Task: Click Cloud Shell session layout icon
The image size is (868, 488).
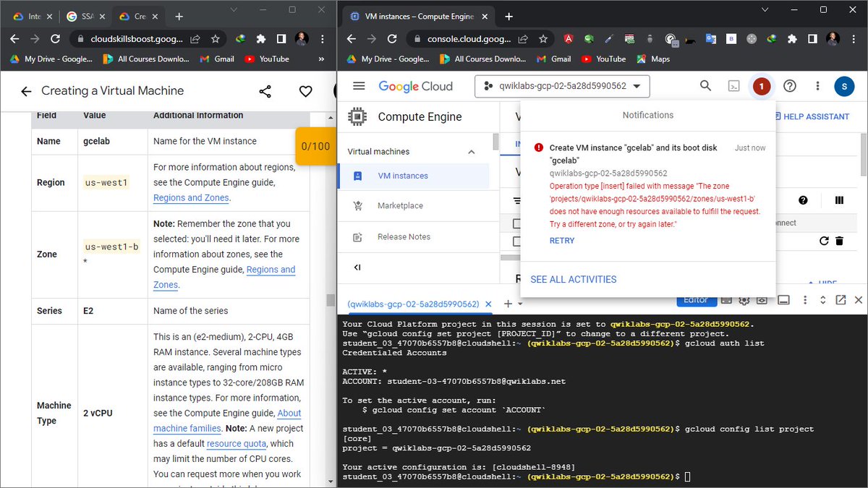Action: [783, 300]
